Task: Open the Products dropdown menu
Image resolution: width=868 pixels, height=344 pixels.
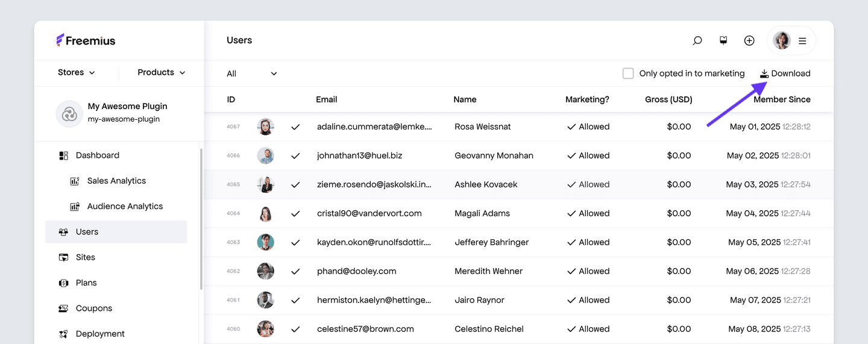Action: [x=161, y=72]
